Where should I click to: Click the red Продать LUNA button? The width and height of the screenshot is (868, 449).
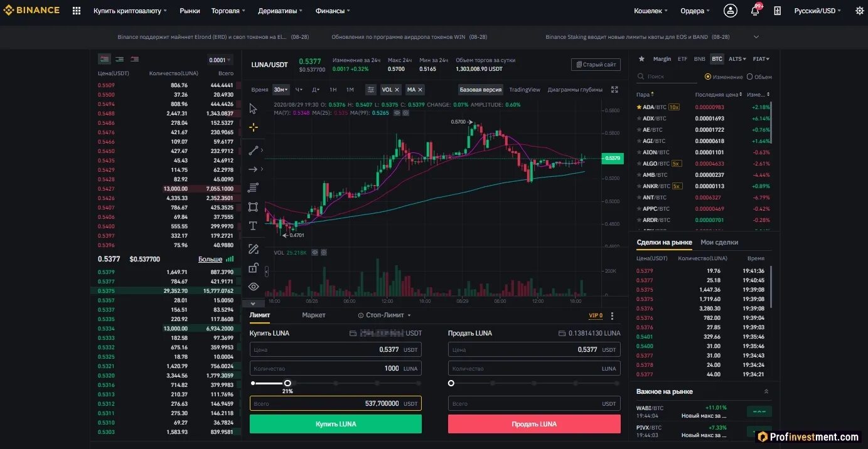pos(534,424)
